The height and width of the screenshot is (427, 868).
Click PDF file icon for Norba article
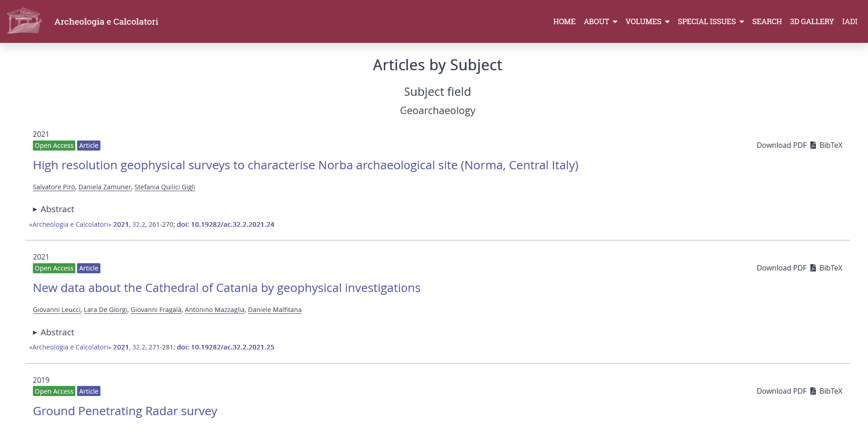click(x=813, y=145)
